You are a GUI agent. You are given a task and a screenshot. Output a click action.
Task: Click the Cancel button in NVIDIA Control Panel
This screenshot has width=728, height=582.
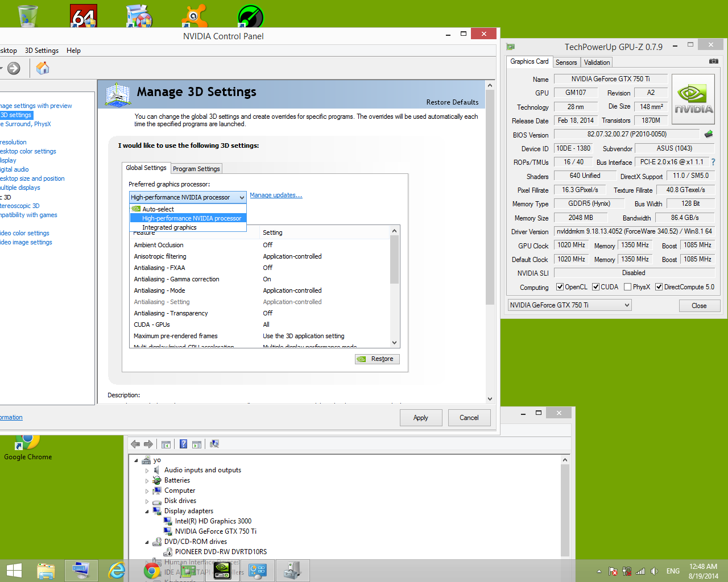pos(469,418)
